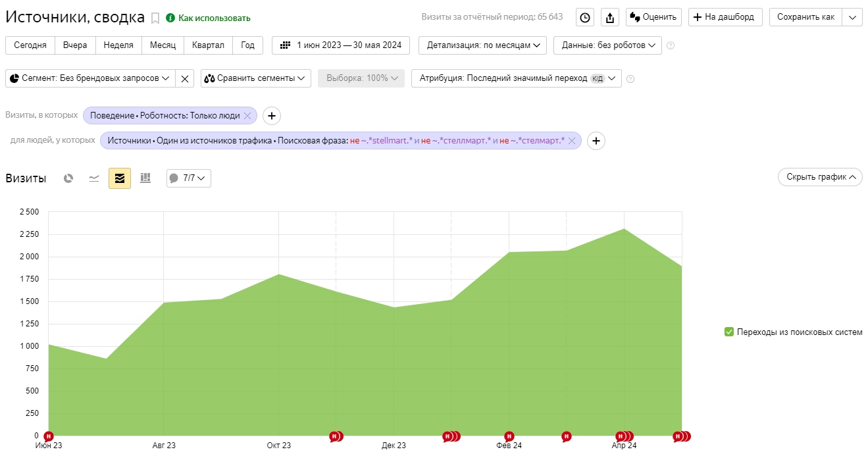This screenshot has width=868, height=462.
Task: Click the 'На дашборд' button
Action: click(x=723, y=17)
